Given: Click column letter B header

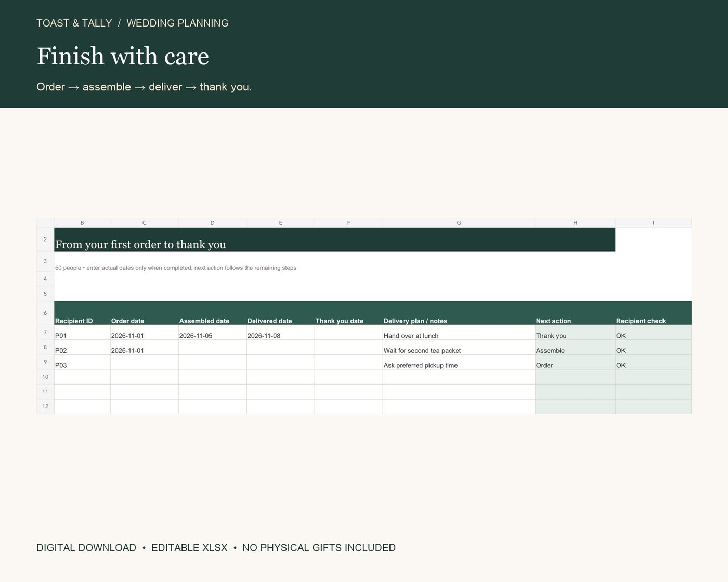Looking at the screenshot, I should tap(82, 223).
